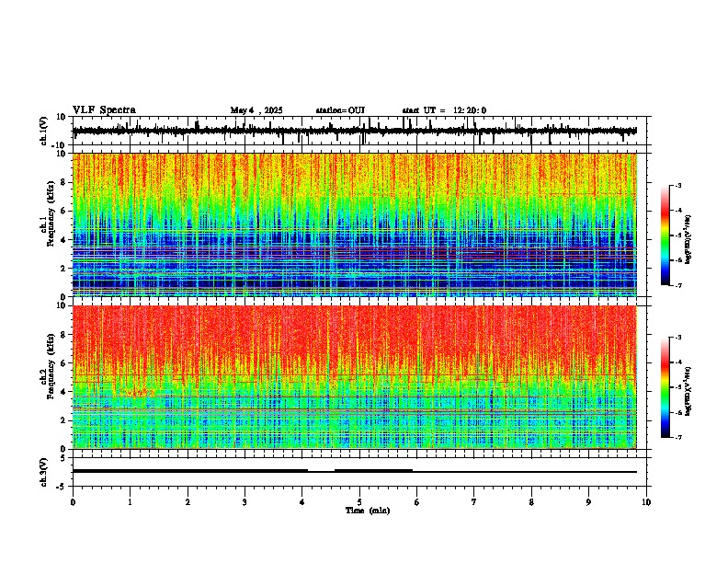This screenshot has height=563, width=728.
Task: Select the "Time (min)" axis label
Action: click(x=368, y=511)
